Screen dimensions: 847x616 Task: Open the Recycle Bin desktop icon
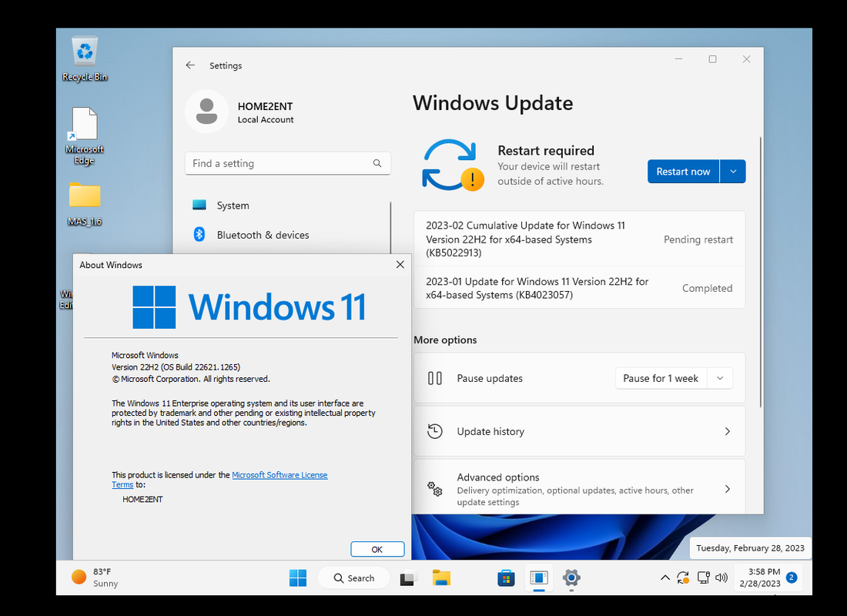point(85,59)
